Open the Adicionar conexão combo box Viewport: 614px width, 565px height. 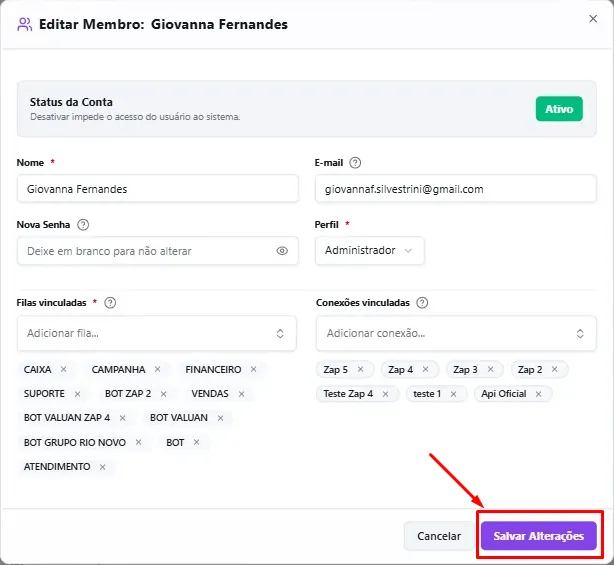click(x=456, y=333)
